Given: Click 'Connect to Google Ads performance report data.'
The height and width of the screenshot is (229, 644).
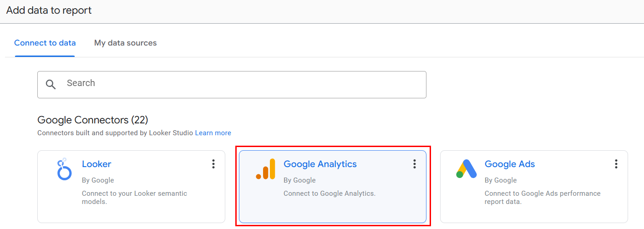Looking at the screenshot, I should 543,197.
